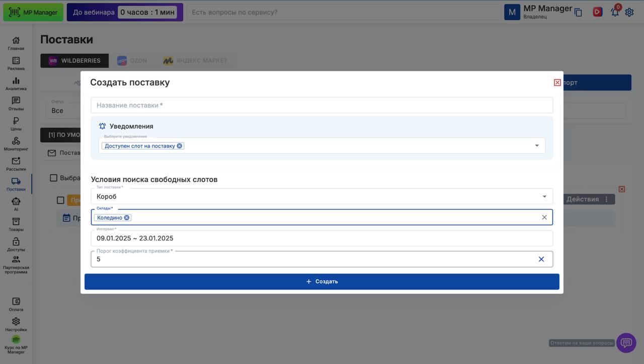Click the notifications bell icon
Screen dimensions: 644x364
[x=615, y=12]
